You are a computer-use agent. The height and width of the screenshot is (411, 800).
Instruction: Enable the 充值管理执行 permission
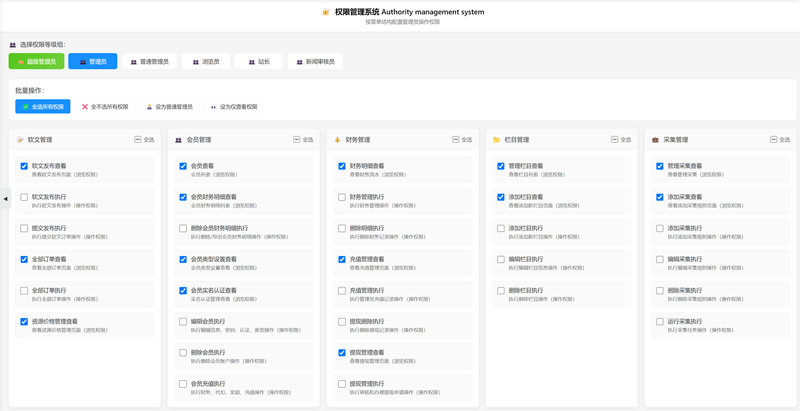[x=342, y=291]
